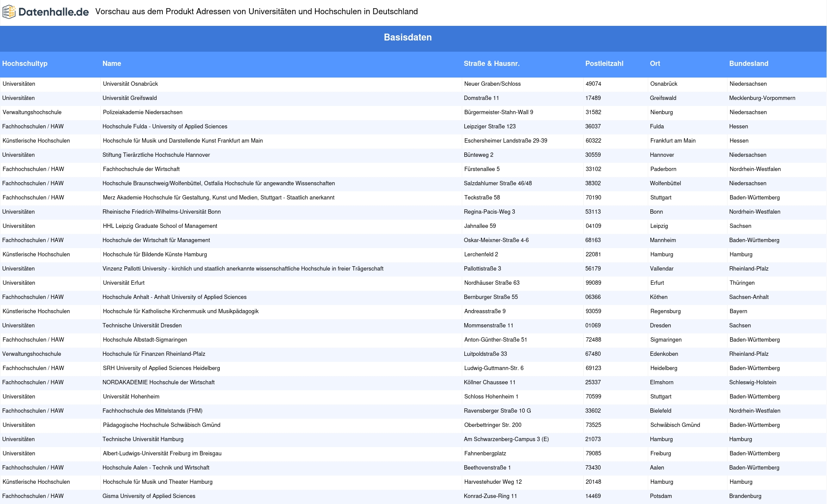
Task: Click the city Frankfurt am Main
Action: 673,140
